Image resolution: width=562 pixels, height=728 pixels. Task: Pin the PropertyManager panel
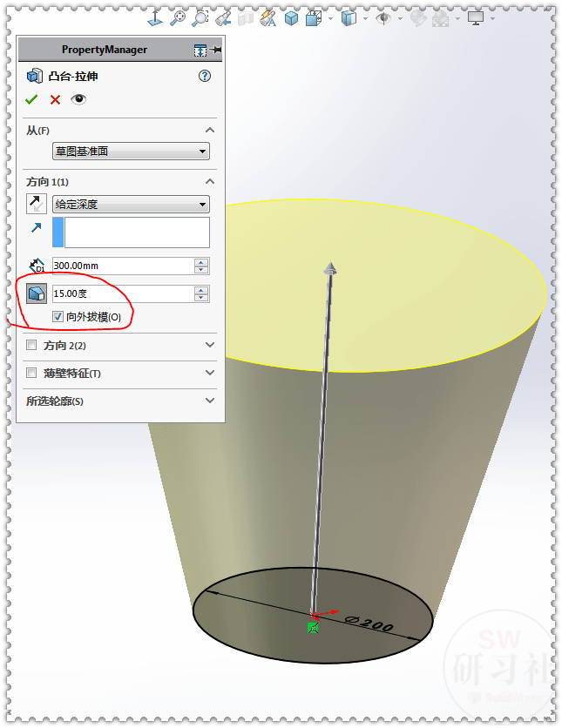point(215,50)
